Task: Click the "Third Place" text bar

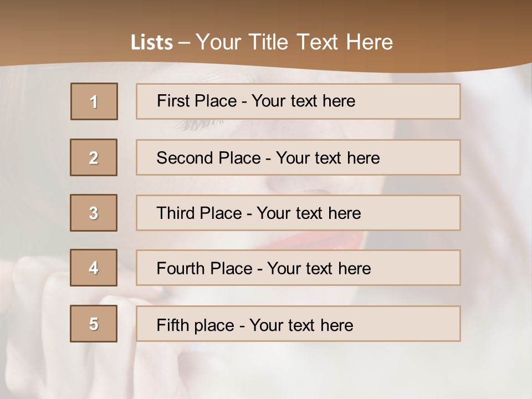Action: (298, 213)
